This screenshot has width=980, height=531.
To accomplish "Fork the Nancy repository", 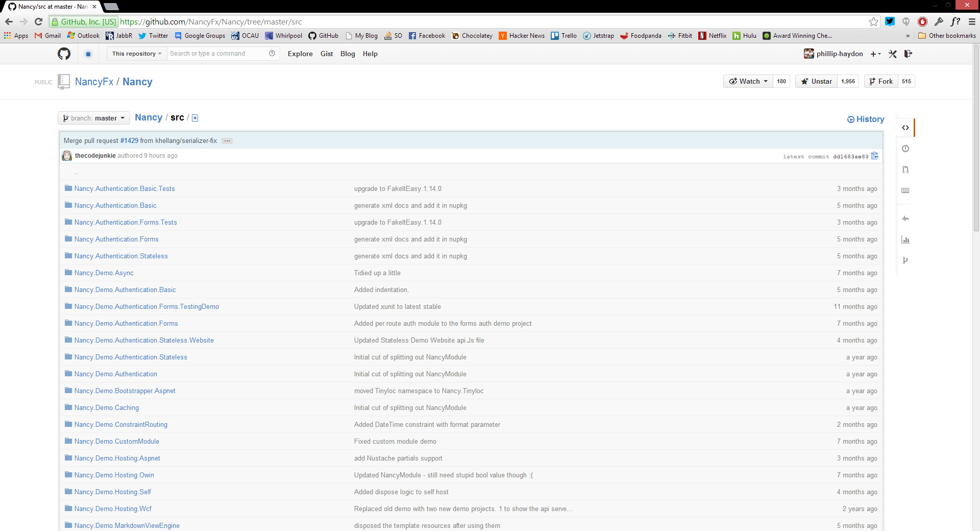I will point(881,81).
